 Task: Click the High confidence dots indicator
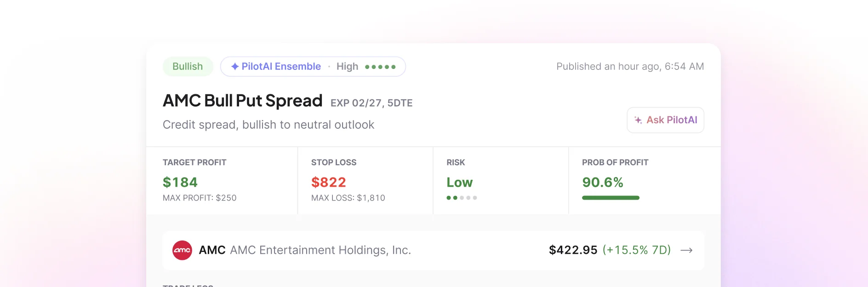[x=380, y=67]
